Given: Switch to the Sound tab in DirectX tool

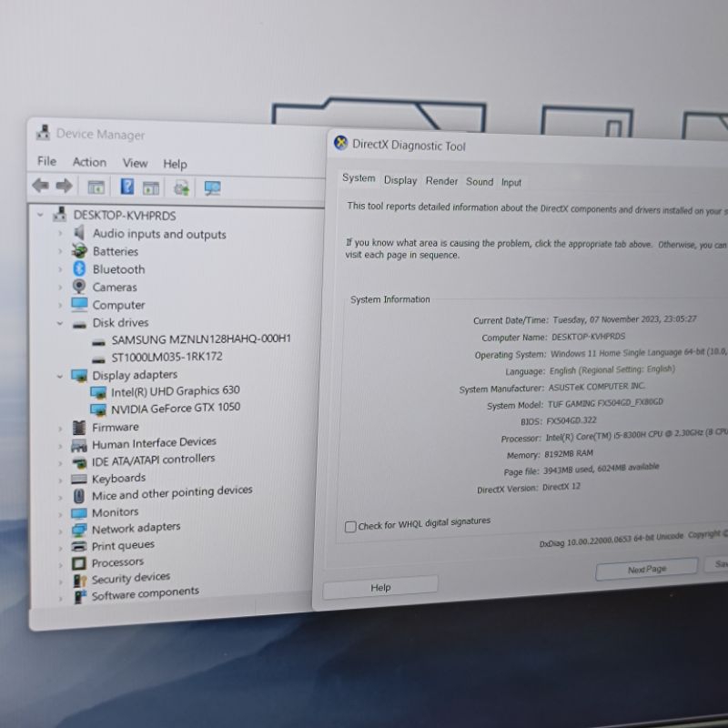Looking at the screenshot, I should coord(480,181).
